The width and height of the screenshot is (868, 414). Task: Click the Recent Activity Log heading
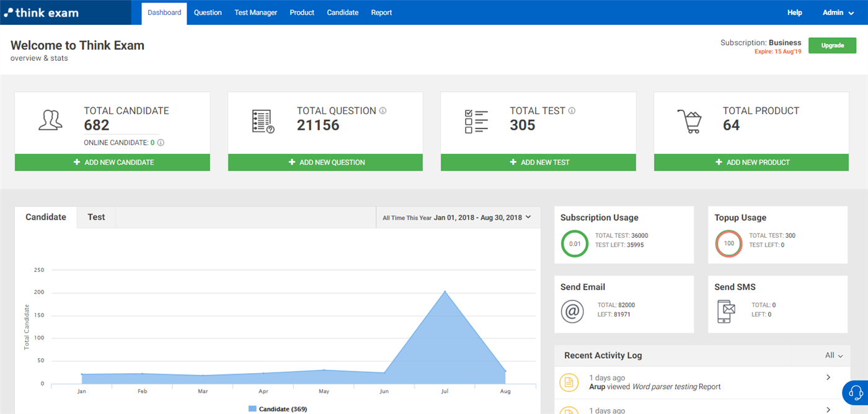coord(603,356)
